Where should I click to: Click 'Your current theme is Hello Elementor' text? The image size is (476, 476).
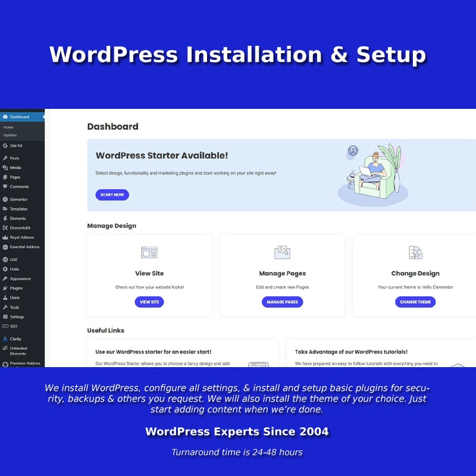point(415,287)
